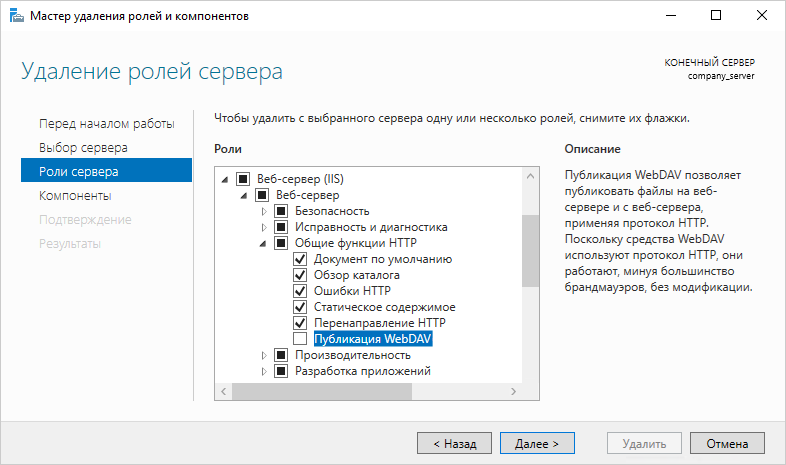Uncheck the 'Обзор каталога' checkbox
Image resolution: width=786 pixels, height=465 pixels.
[x=300, y=275]
